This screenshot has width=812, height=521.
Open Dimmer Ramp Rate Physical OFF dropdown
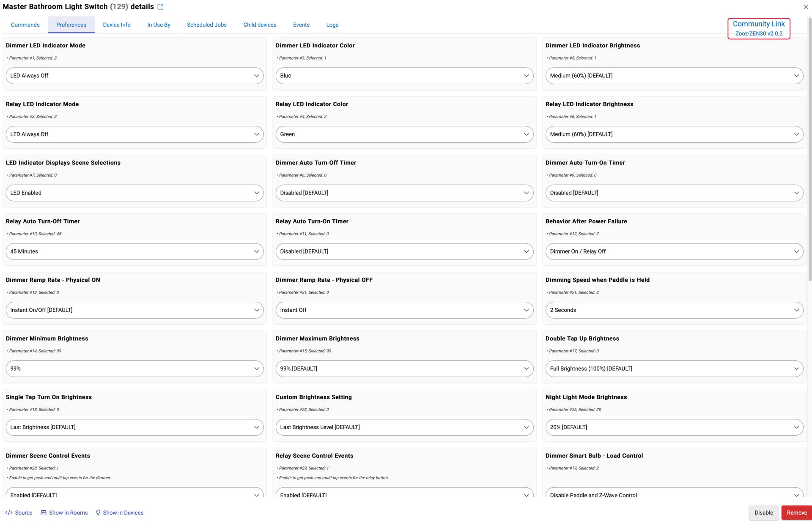404,310
